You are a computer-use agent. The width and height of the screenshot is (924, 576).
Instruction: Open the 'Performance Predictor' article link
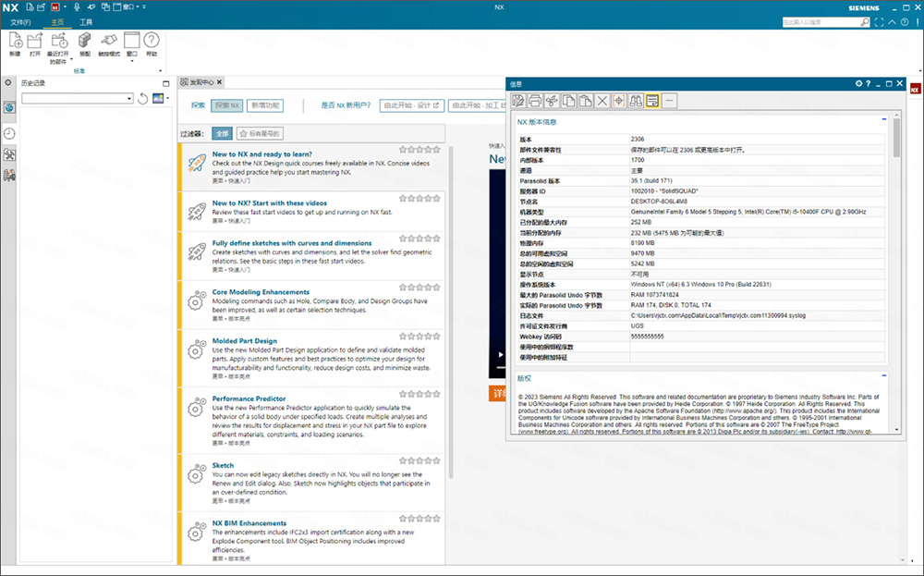pyautogui.click(x=249, y=398)
